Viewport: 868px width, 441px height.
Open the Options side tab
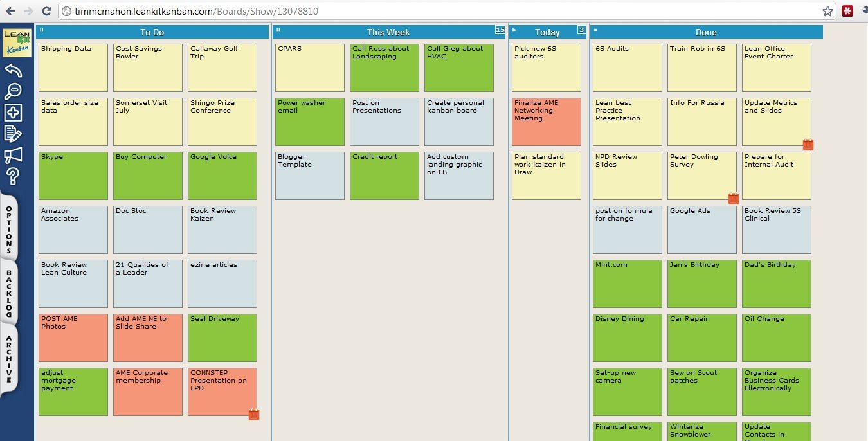coord(9,230)
